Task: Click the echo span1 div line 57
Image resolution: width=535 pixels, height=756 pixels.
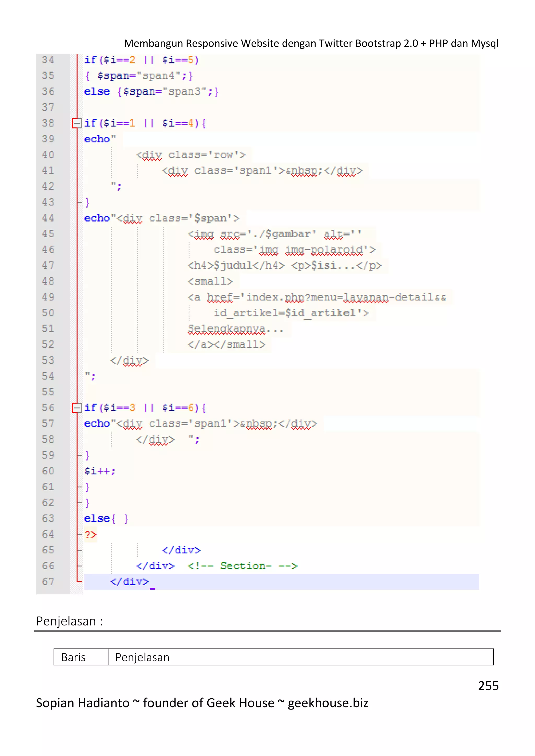Action: [x=200, y=423]
